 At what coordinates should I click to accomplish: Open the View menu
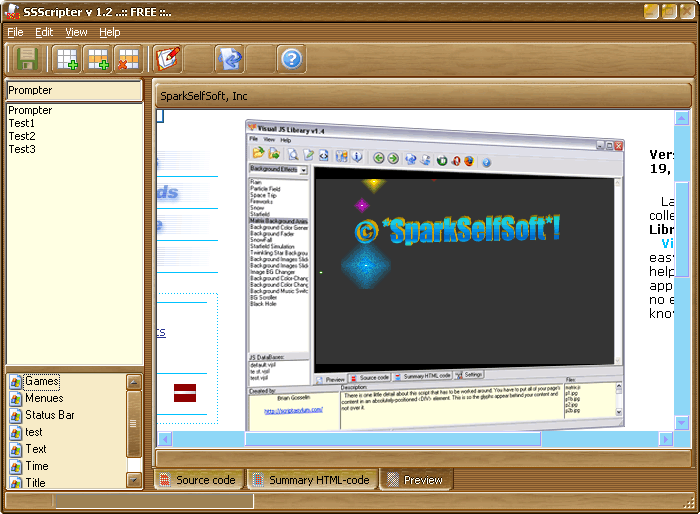(x=76, y=32)
